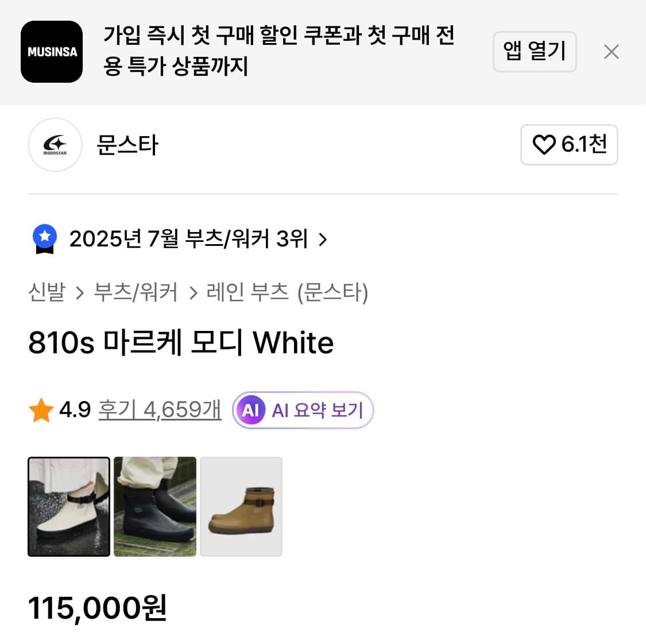Select the 신발 category in breadcrumb
646x644 pixels.
47,292
